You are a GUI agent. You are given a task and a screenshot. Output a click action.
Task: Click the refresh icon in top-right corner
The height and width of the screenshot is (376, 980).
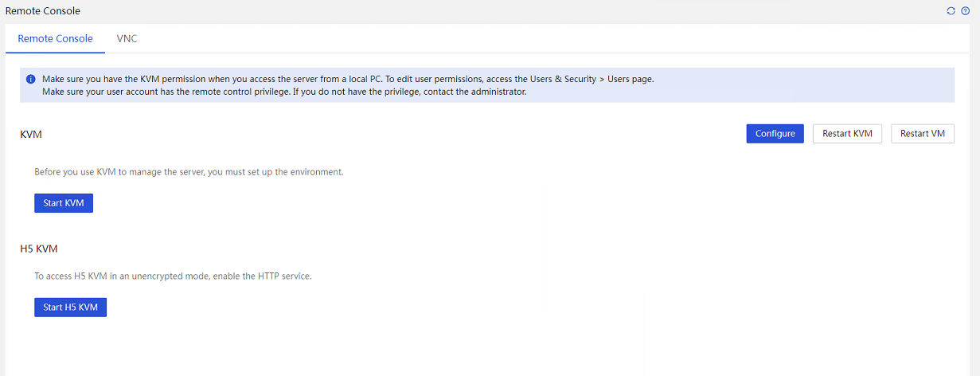tap(951, 11)
